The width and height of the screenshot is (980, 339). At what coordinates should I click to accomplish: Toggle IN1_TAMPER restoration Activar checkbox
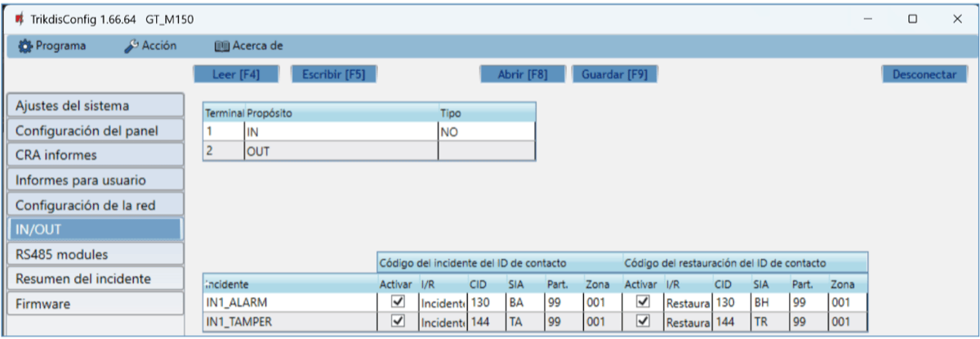point(643,322)
